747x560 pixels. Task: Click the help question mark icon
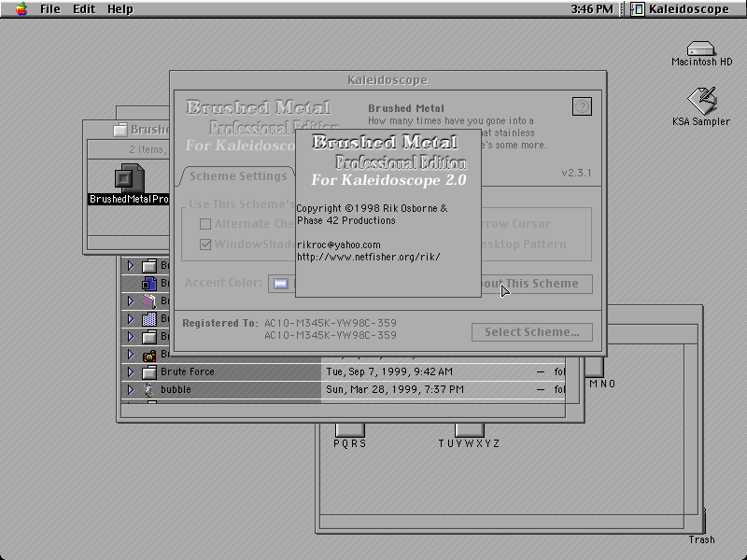click(582, 106)
